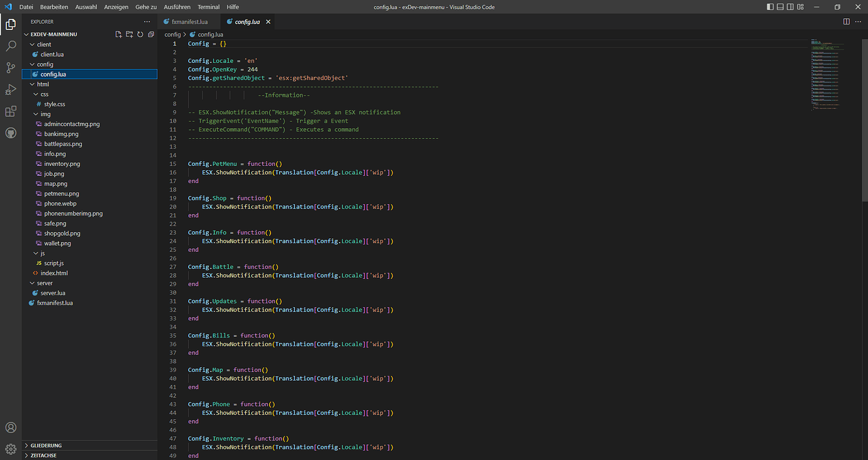Open the Customize Layout control
Viewport: 868px width, 460px height.
coord(799,6)
